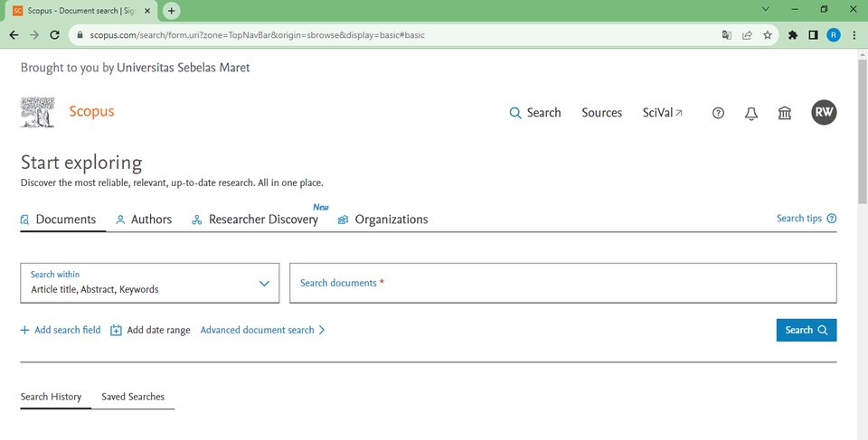Click the Scopus tree logo
The width and height of the screenshot is (868, 440).
click(38, 112)
